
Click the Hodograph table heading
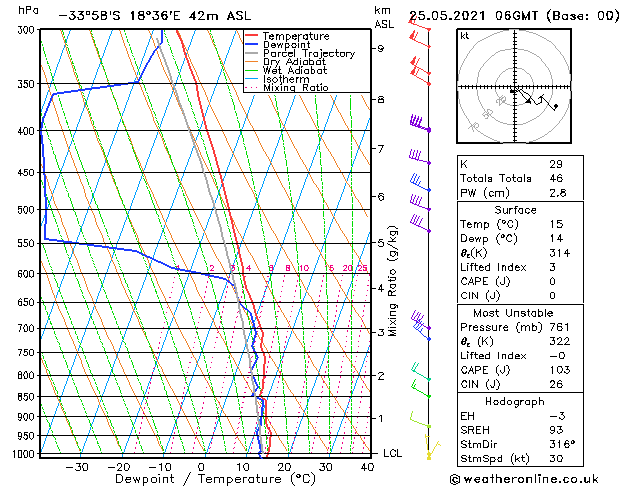pyautogui.click(x=515, y=402)
